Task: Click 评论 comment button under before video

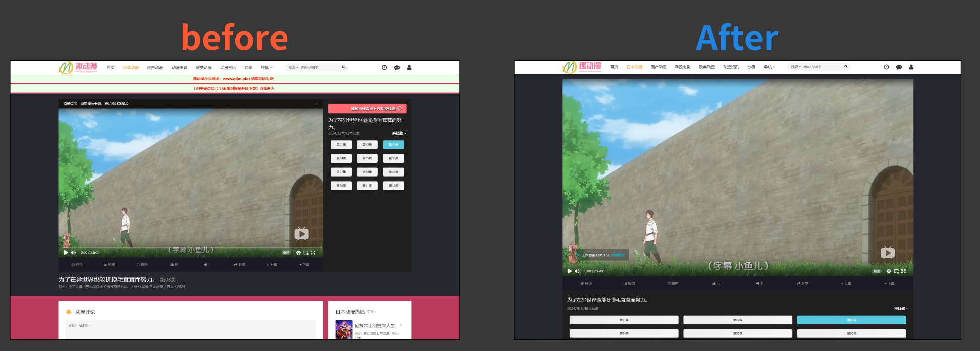Action: [x=77, y=265]
